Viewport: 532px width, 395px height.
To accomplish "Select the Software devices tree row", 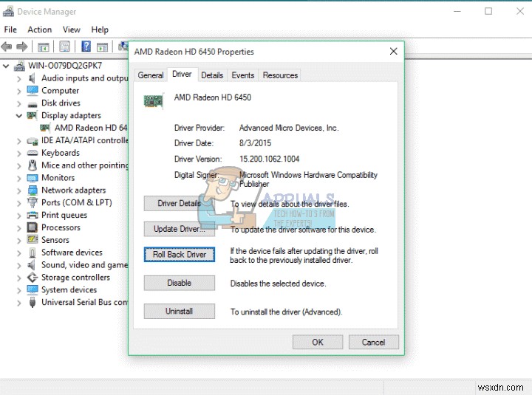I will (x=72, y=253).
